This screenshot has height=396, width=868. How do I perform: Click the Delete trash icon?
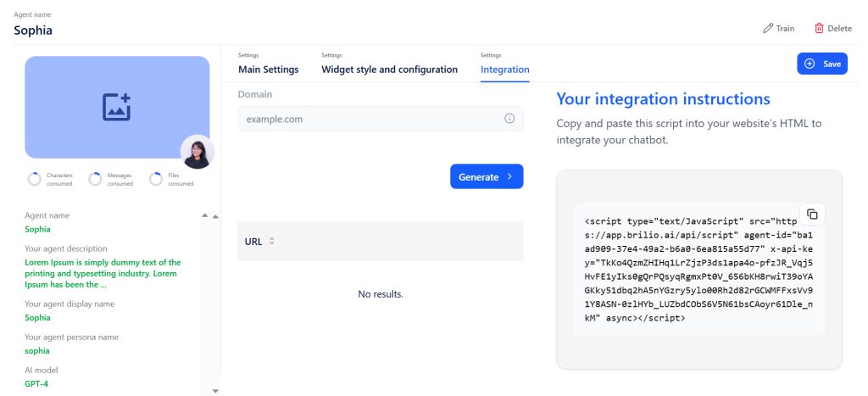[819, 28]
